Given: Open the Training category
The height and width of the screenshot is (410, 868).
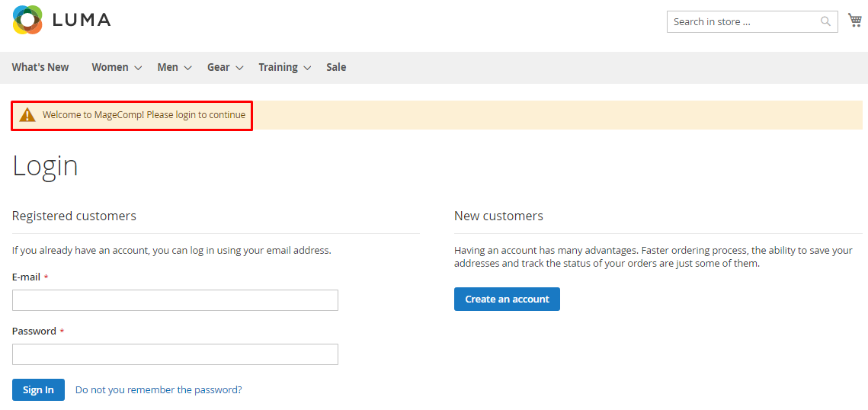Looking at the screenshot, I should click(x=278, y=68).
